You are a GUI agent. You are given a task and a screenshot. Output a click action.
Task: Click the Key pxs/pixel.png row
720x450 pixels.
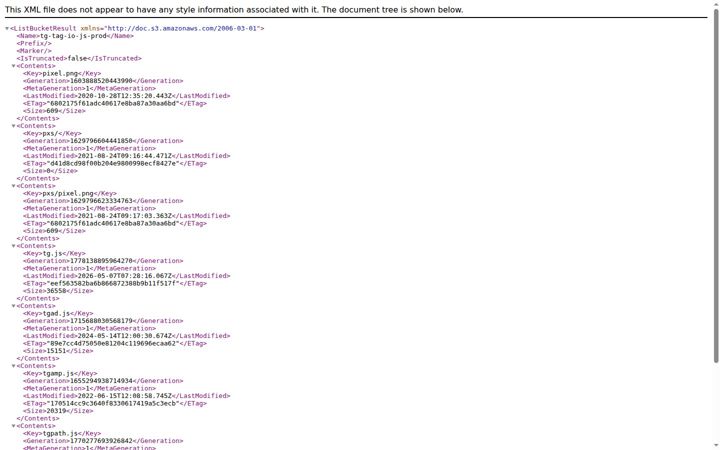(70, 193)
